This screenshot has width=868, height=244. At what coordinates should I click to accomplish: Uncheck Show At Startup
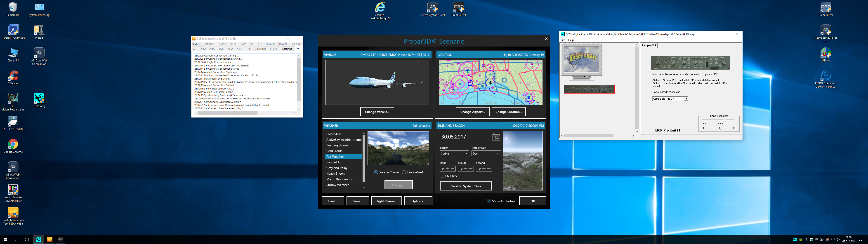click(489, 201)
